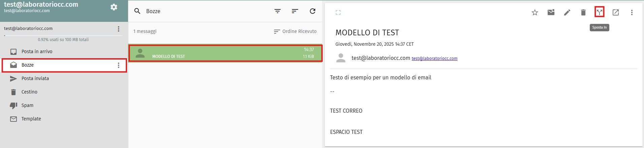Image resolution: width=644 pixels, height=148 pixels.
Task: Star the MODELLO DI TEST message
Action: point(535,12)
